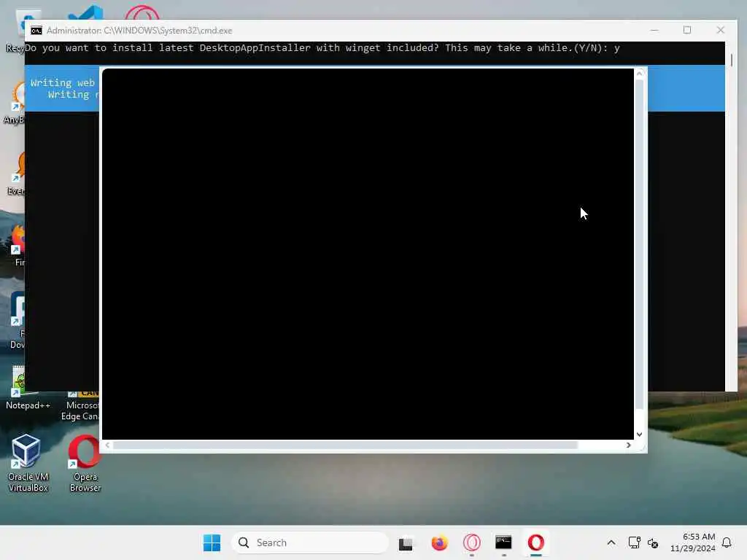Open the Windows Start menu

pyautogui.click(x=212, y=542)
